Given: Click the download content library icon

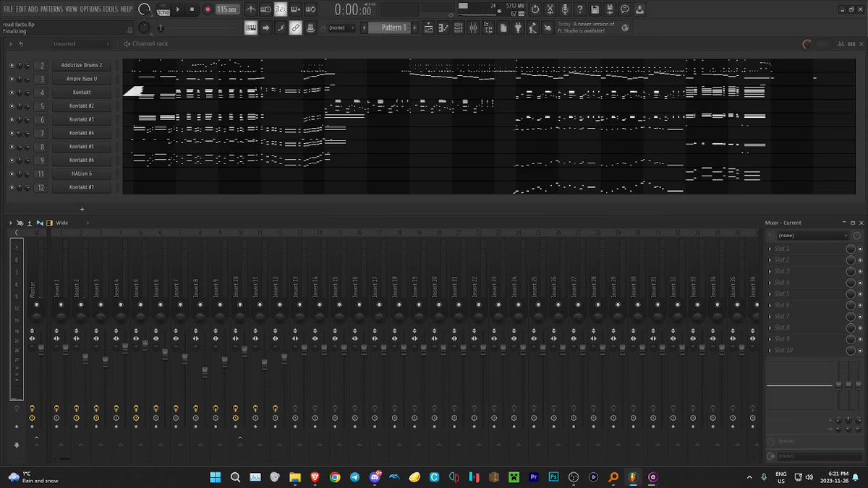Looking at the screenshot, I should [x=639, y=9].
